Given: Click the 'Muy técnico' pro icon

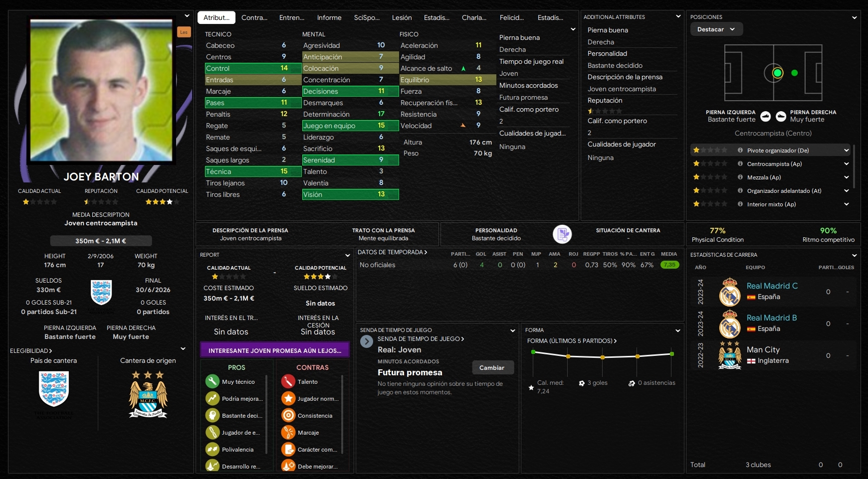Looking at the screenshot, I should point(213,381).
